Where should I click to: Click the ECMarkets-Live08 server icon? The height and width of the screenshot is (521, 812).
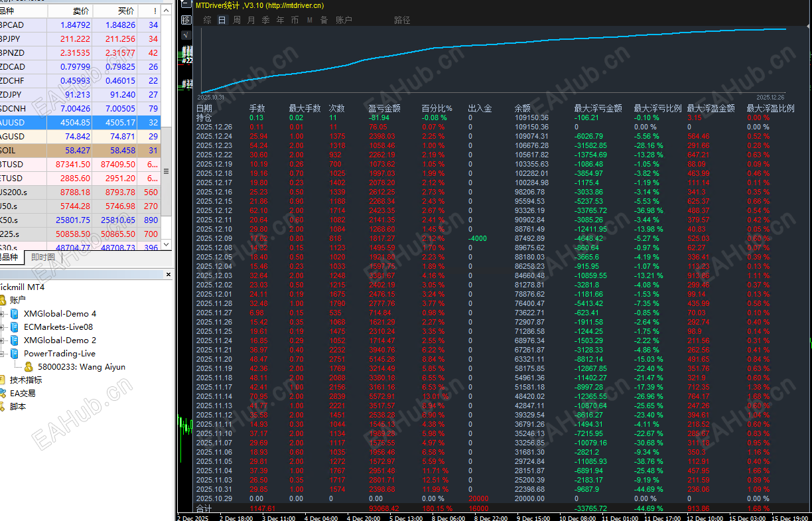tap(15, 327)
